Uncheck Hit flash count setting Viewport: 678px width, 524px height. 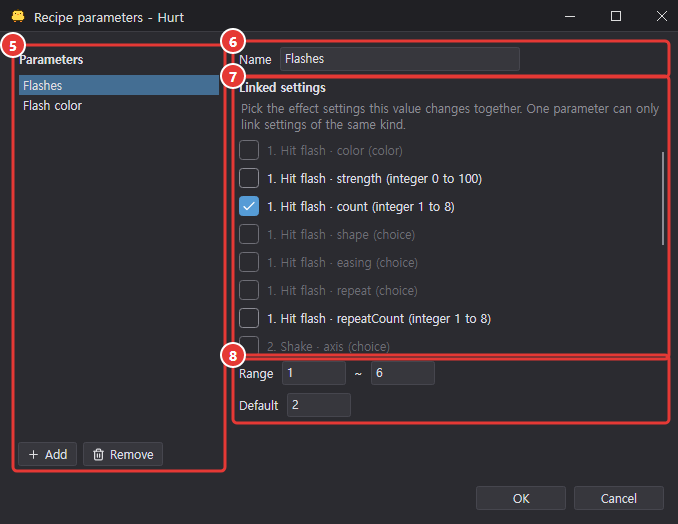[x=249, y=206]
